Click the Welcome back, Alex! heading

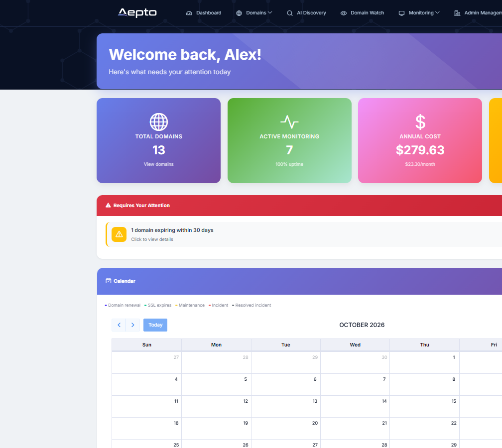185,54
